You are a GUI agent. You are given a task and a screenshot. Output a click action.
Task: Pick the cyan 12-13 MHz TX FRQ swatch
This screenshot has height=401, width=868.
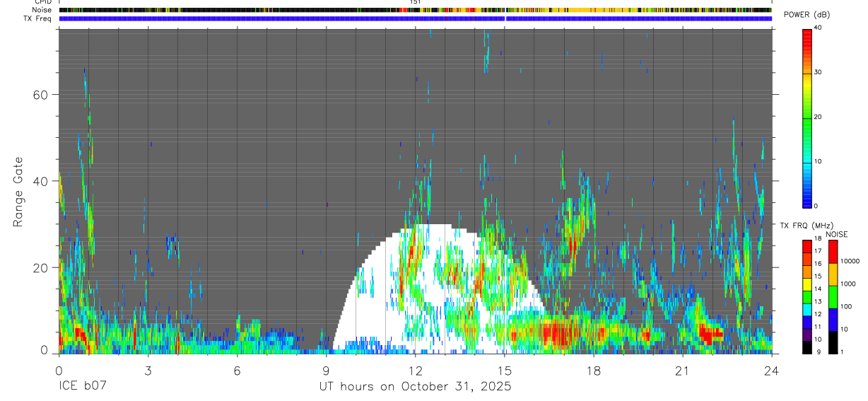pos(807,309)
